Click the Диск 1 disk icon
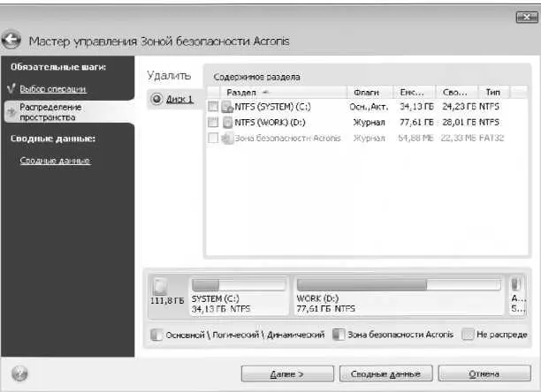The height and width of the screenshot is (392, 541). [157, 99]
